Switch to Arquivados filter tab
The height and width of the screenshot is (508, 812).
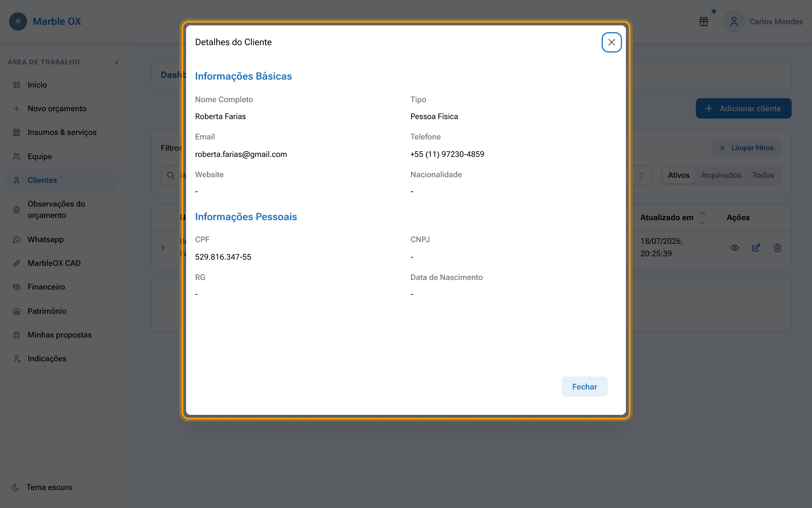point(721,175)
